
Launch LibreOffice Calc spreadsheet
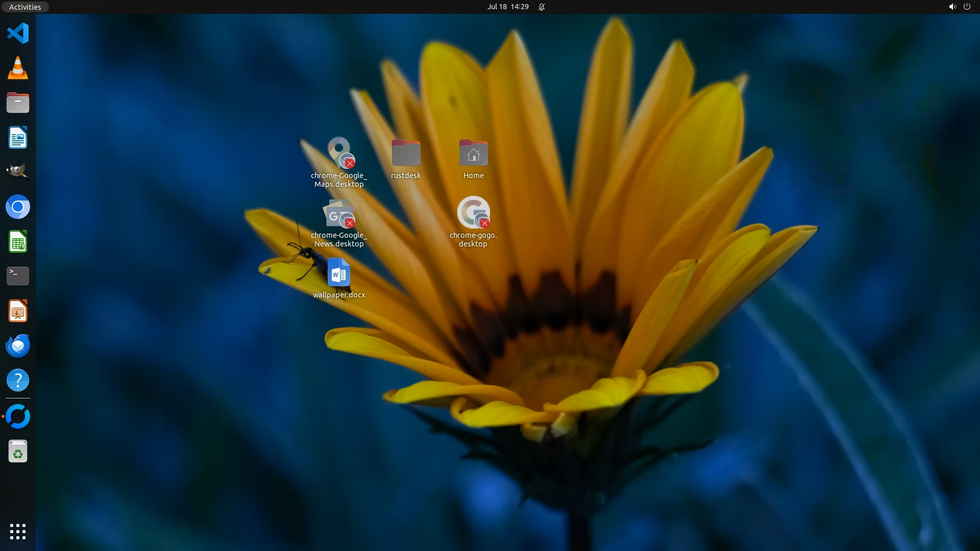pos(18,242)
